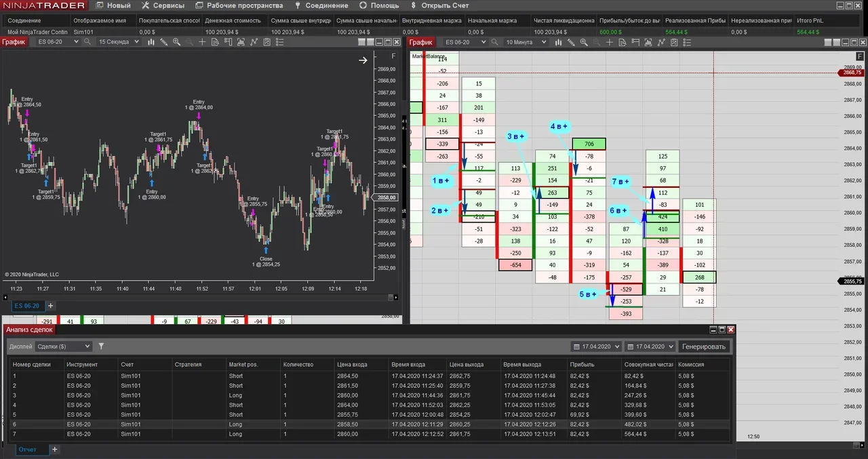
Task: Open the Сервисы menu
Action: click(163, 5)
